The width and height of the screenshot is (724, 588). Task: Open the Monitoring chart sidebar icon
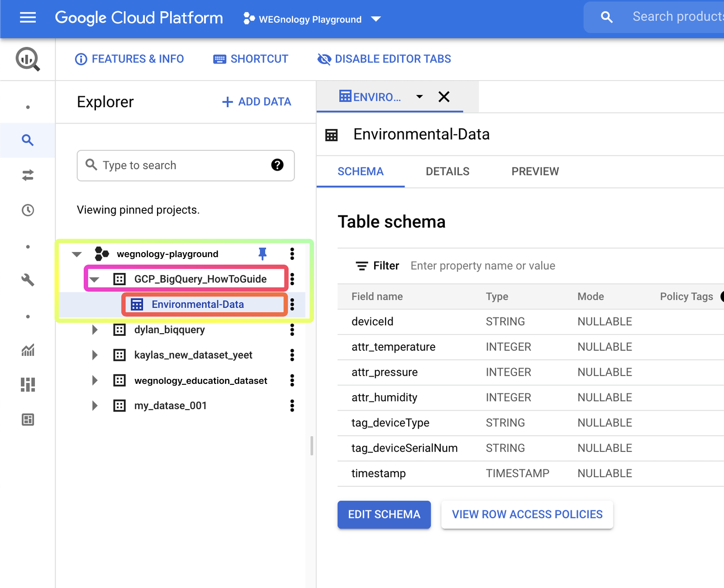point(28,350)
